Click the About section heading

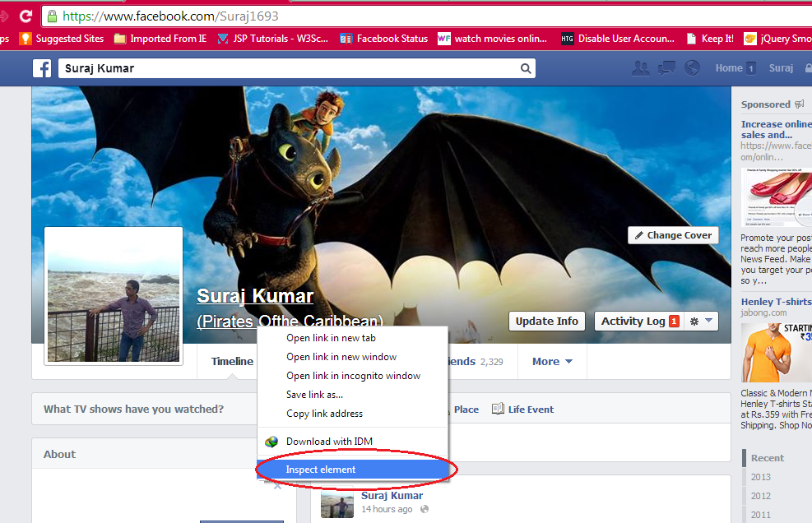pyautogui.click(x=59, y=454)
